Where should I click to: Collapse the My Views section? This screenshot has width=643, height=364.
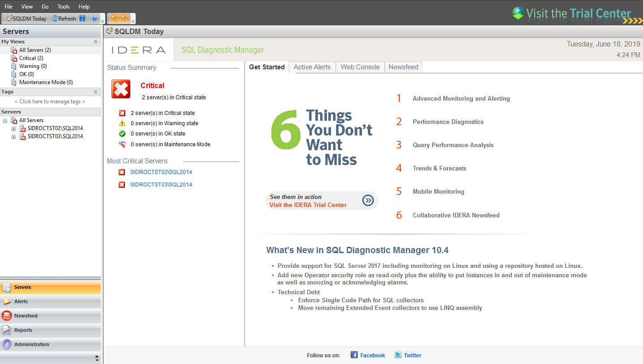pos(95,42)
